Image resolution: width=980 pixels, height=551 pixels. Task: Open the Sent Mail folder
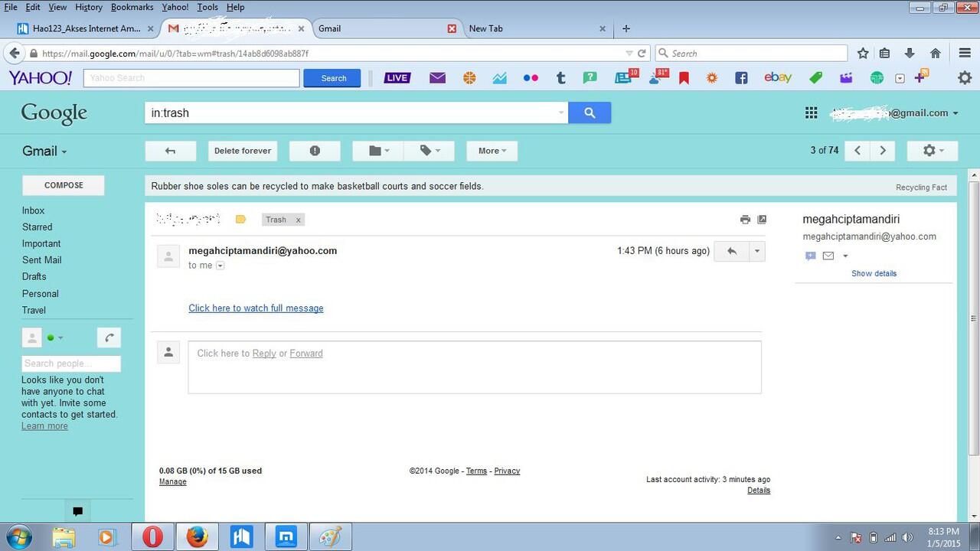pos(41,260)
